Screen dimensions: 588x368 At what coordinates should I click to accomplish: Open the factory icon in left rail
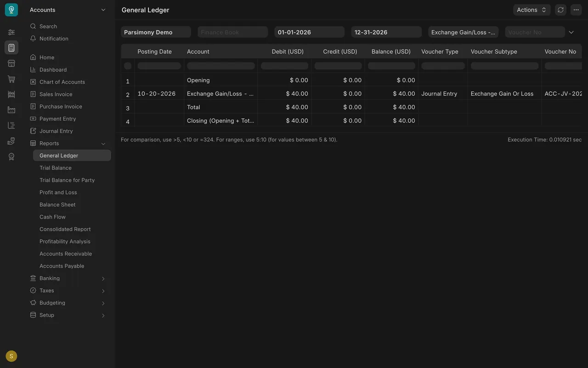[11, 110]
